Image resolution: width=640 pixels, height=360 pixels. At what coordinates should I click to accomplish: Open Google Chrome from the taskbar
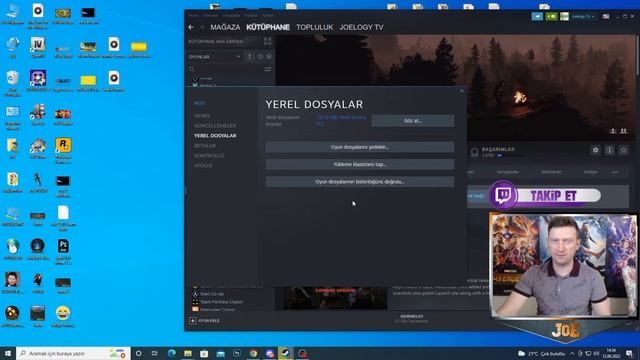[253, 353]
